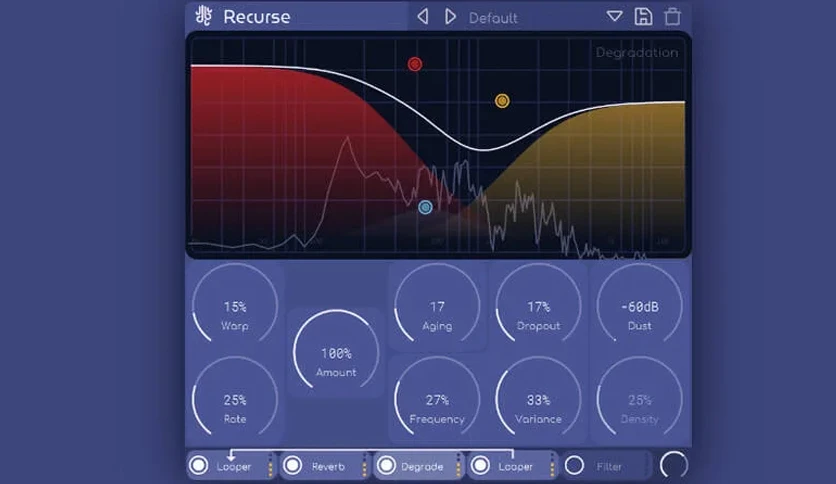Screen dimensions: 836x484
Task: Select the blue filter node
Action: click(425, 207)
